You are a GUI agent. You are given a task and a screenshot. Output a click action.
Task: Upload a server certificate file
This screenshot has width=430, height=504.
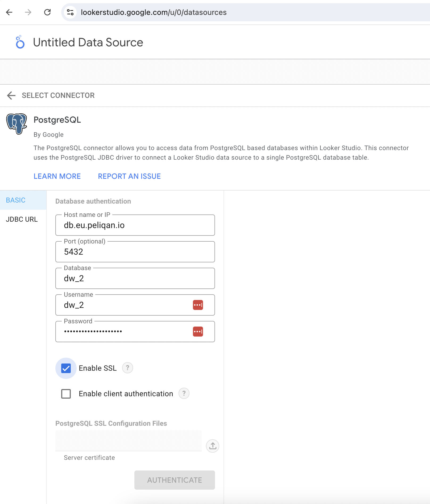click(x=213, y=446)
